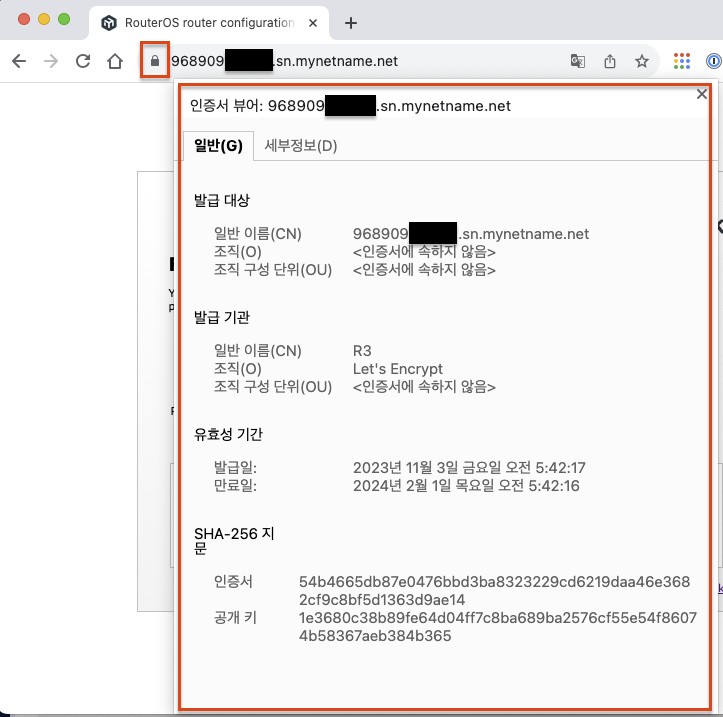Click the macOS green fullscreen button
The height and width of the screenshot is (717, 723).
(64, 19)
